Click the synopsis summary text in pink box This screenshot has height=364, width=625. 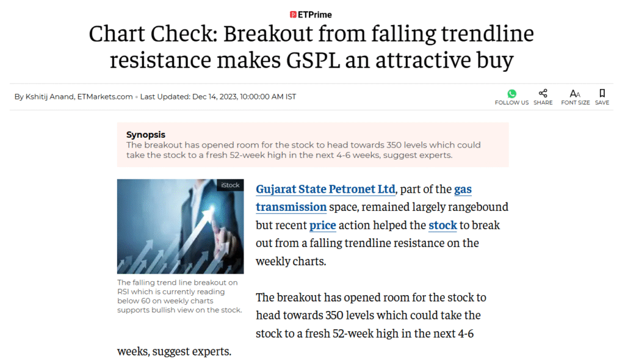[303, 150]
